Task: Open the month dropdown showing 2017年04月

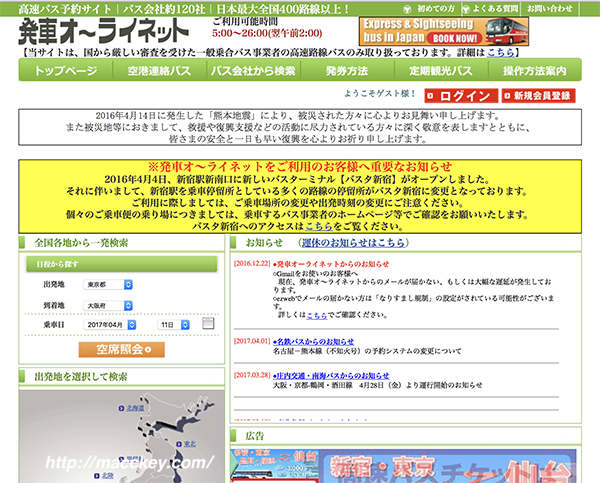Action: pyautogui.click(x=109, y=325)
